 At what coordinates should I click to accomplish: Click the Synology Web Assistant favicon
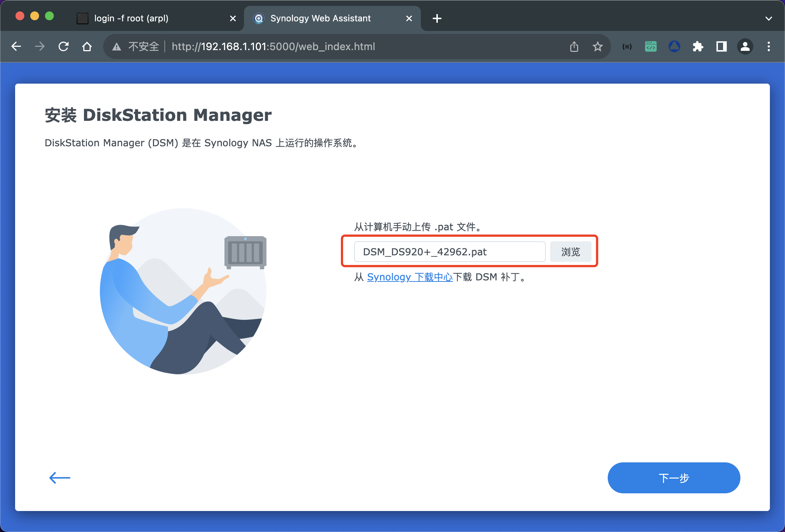(x=259, y=18)
